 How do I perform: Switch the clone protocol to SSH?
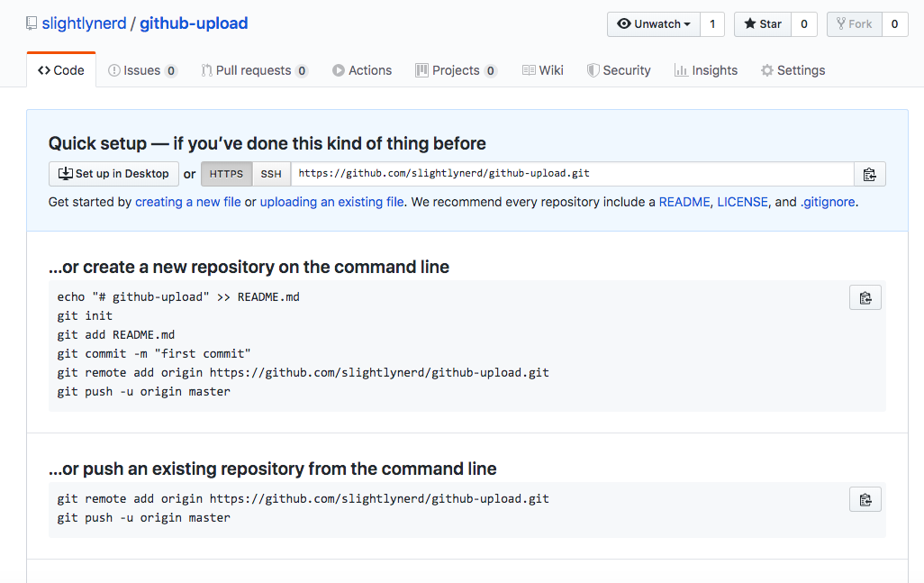[271, 174]
